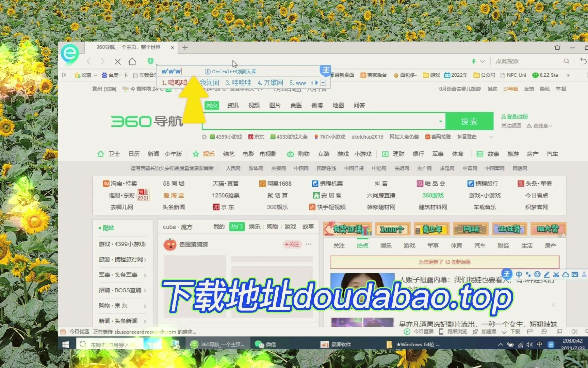The height and width of the screenshot is (368, 588).
Task: Open the dropdown next to lightning icon
Action: (x=483, y=61)
